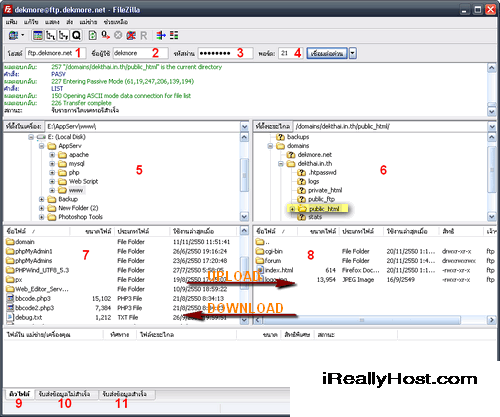The width and height of the screenshot is (500, 417).
Task: Select the phpMyAdmin1 folder in local list
Action: click(33, 251)
